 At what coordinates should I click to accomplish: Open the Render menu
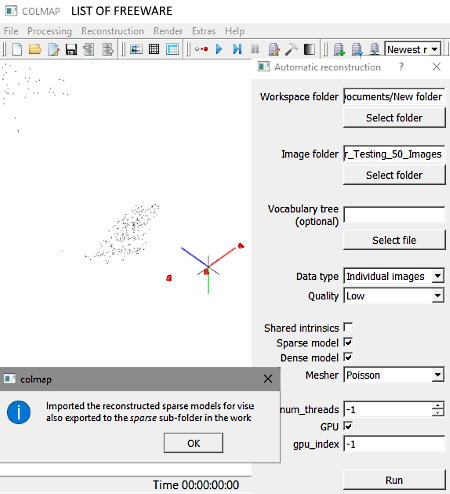168,31
